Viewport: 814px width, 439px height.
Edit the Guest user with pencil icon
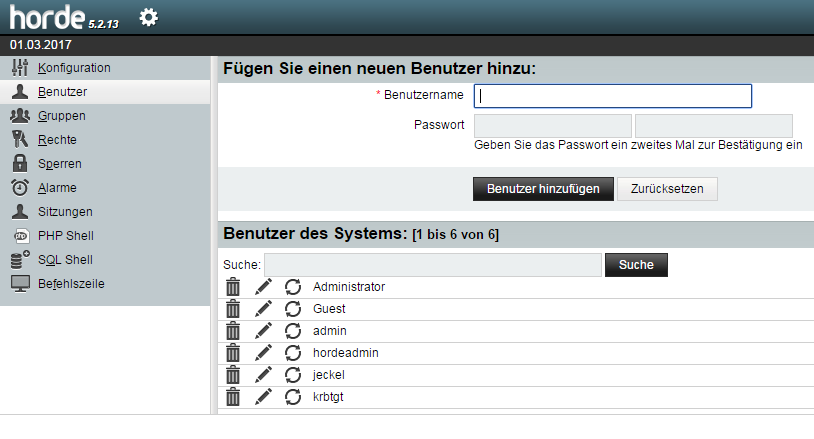[x=263, y=309]
